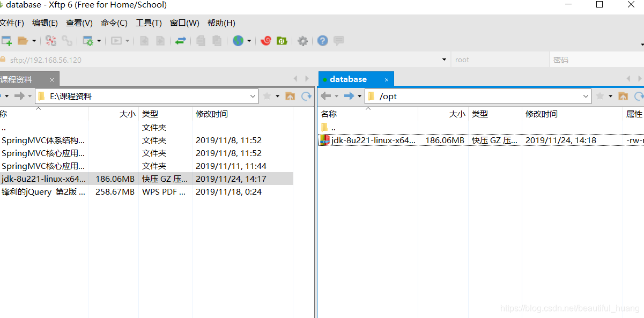644x318 pixels.
Task: Open the session Properties icon with green gear
Action: pos(88,41)
